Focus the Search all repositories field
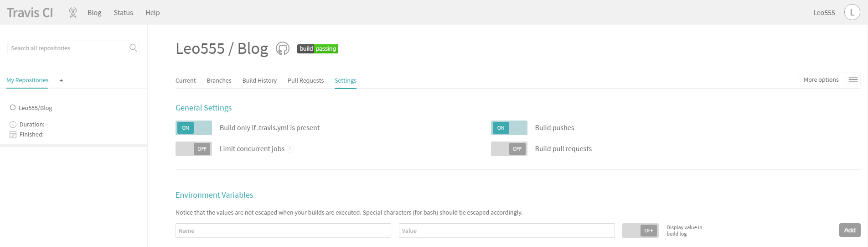The height and width of the screenshot is (247, 868). coord(73,48)
